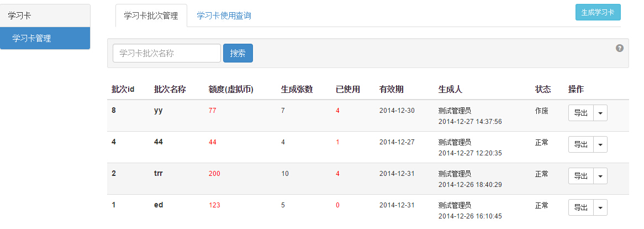Click the 状态 column header

(543, 89)
